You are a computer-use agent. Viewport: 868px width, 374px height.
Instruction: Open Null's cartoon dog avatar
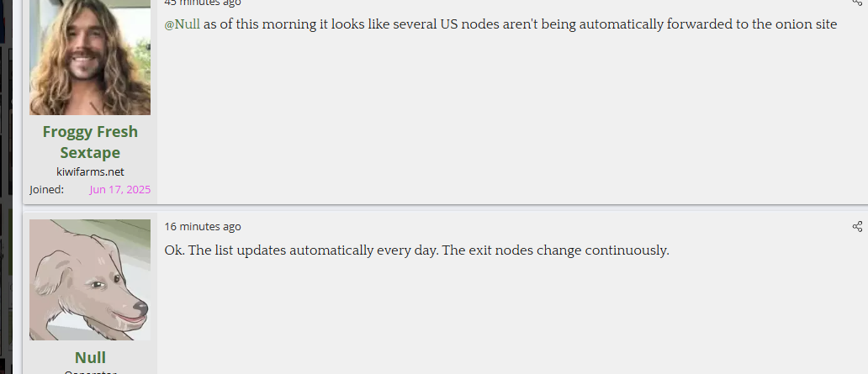coord(90,280)
